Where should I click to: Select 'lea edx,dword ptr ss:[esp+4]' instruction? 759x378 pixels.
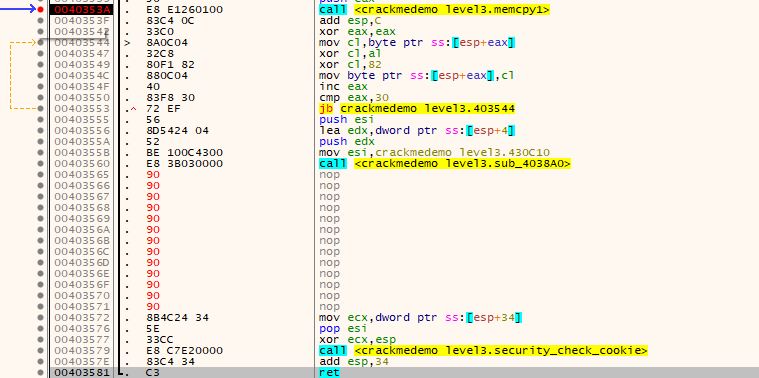417,131
